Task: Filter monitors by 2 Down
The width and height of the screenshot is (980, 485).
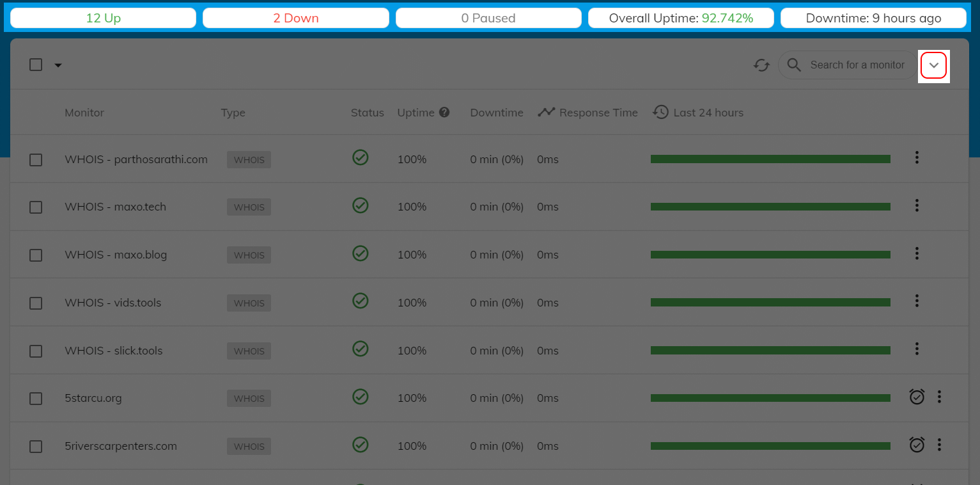Action: point(295,18)
